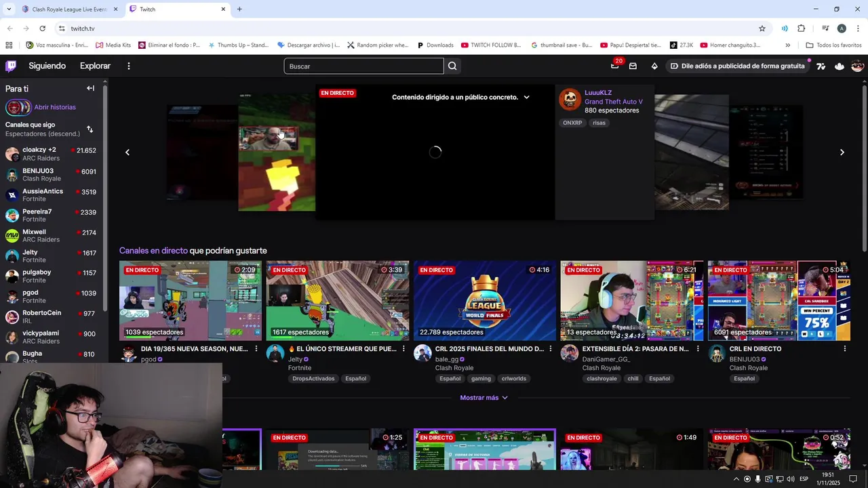
Task: Click the Twitch logo home icon
Action: [x=11, y=66]
